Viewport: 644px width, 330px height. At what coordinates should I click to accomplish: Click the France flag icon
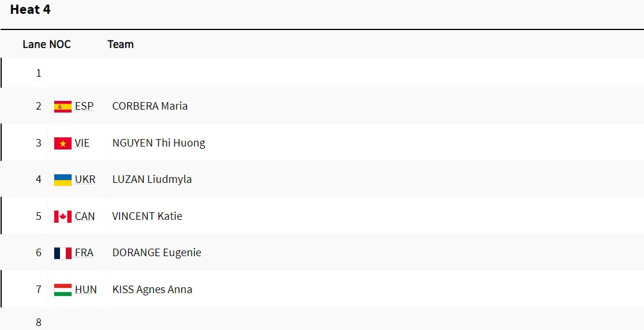pyautogui.click(x=63, y=253)
